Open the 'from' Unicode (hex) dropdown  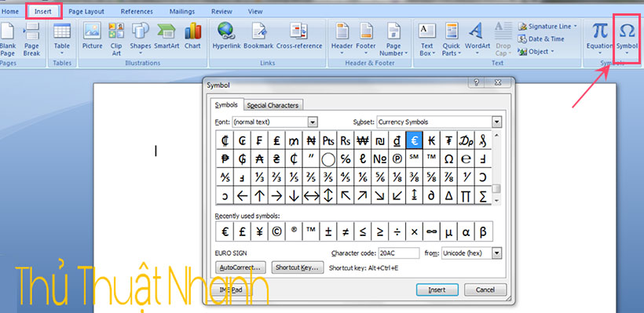tap(497, 253)
